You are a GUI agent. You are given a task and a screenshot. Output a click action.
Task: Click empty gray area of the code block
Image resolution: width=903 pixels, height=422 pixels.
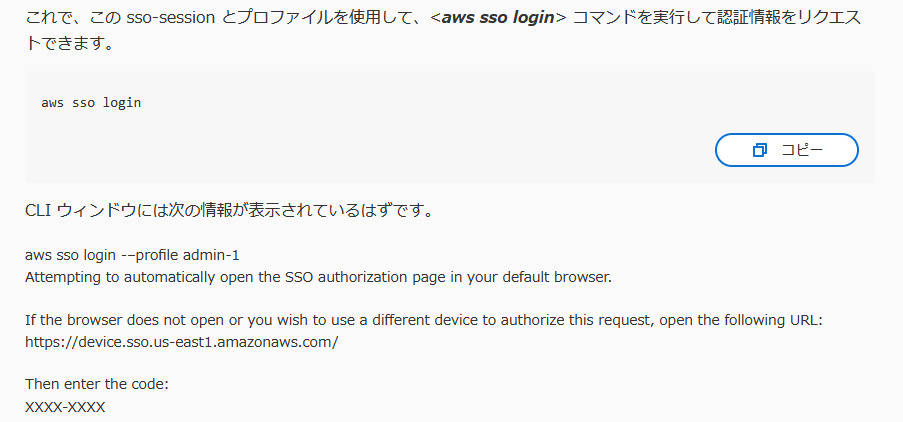point(400,140)
